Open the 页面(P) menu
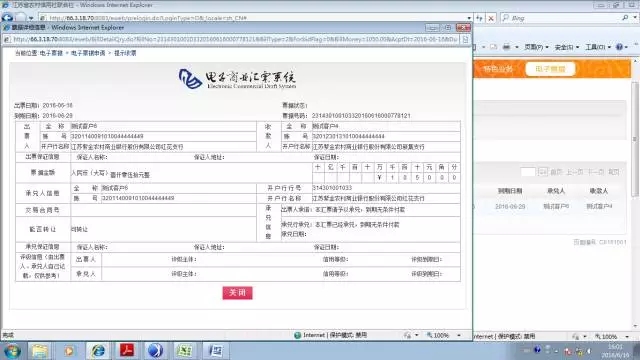 pyautogui.click(x=536, y=47)
